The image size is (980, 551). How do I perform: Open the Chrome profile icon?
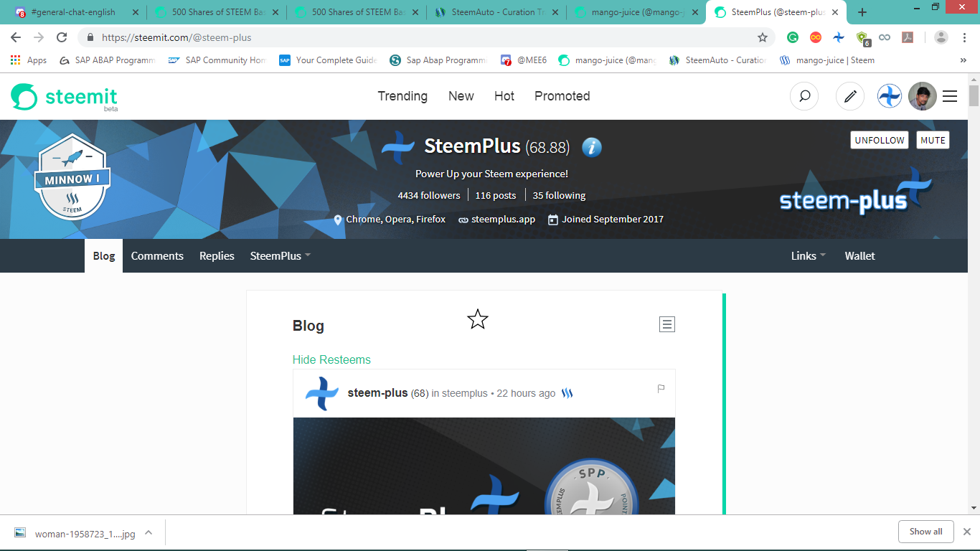coord(941,37)
